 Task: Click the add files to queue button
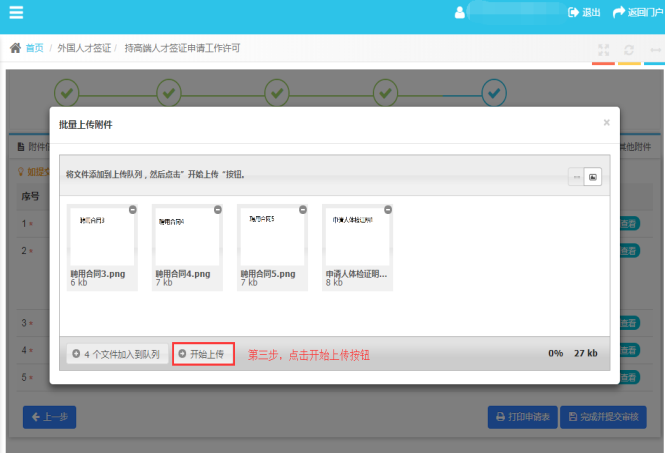coord(116,354)
